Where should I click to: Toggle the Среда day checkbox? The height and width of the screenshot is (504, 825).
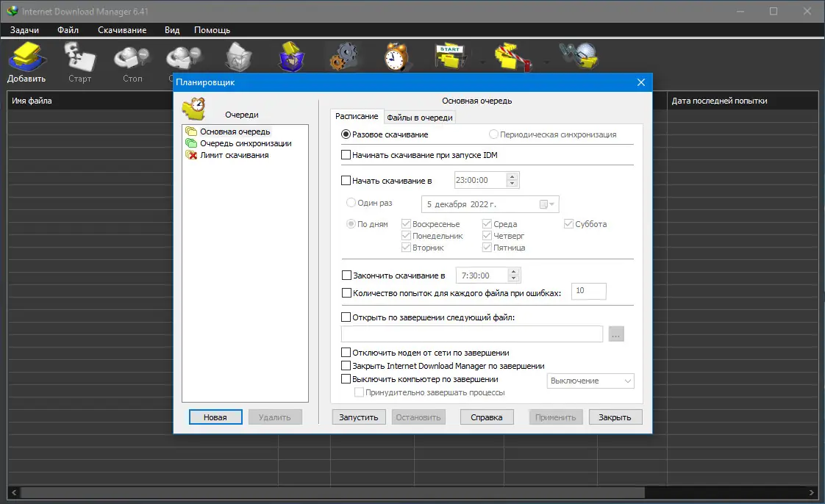tap(487, 224)
